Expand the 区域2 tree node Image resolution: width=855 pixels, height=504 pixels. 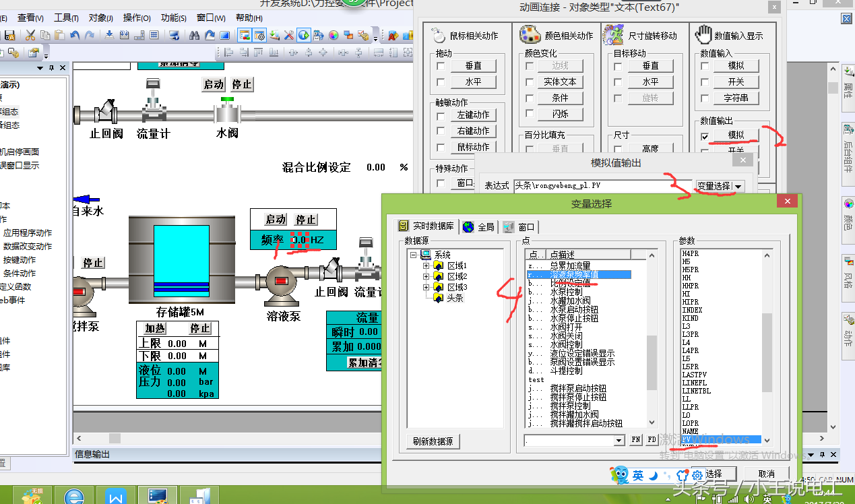pos(426,276)
